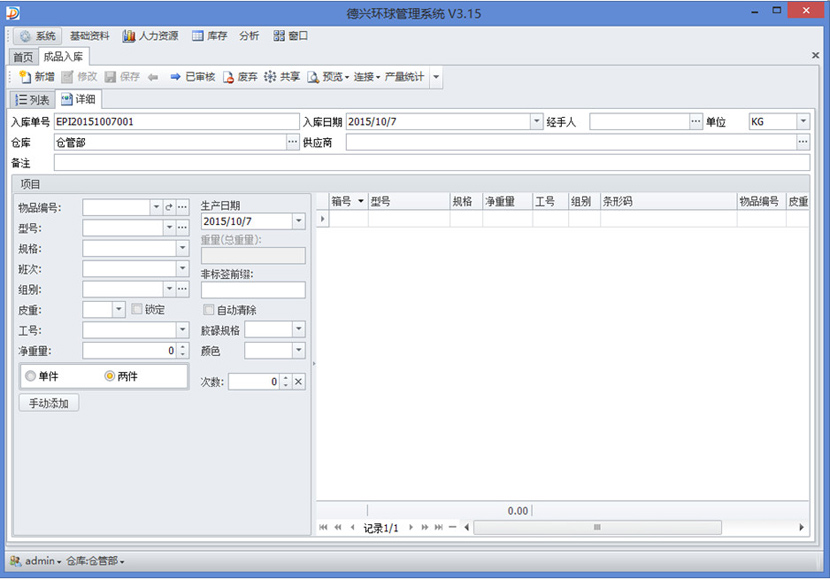Open the 预览 (Preview) toolbar item

point(328,77)
